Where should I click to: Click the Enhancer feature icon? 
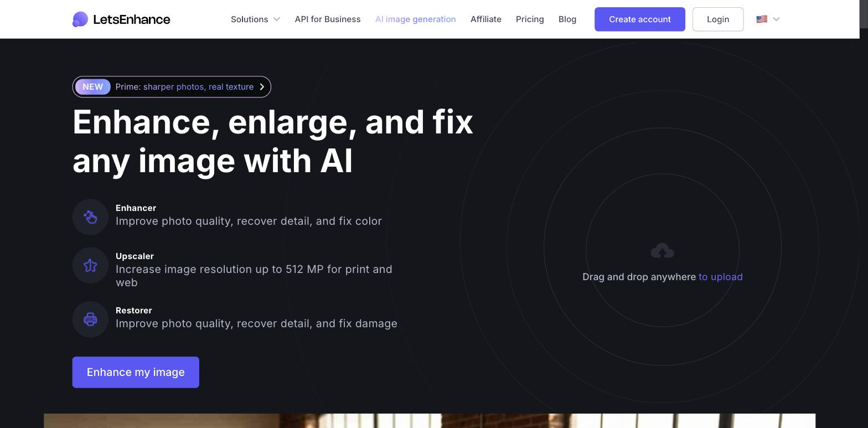(x=90, y=217)
